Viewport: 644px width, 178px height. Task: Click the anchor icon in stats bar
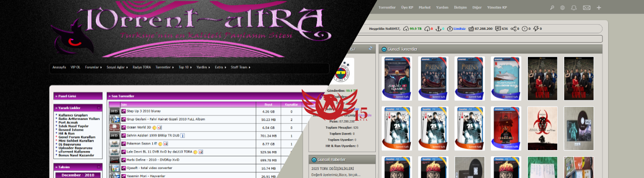pos(439,28)
